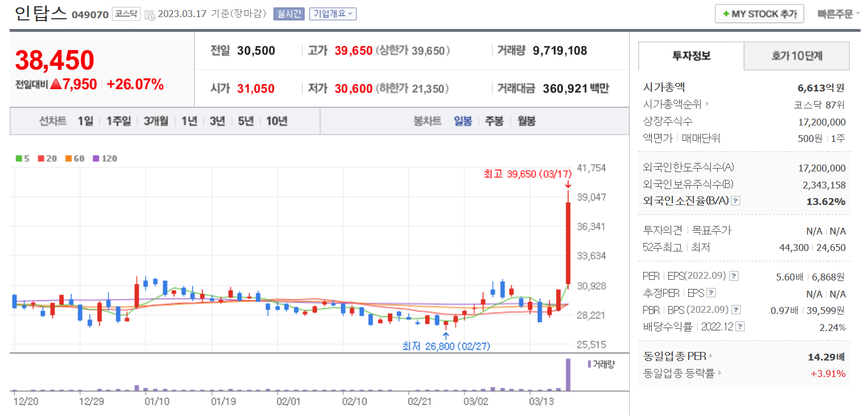Click the clock icon beside the date
This screenshot has height=415, width=868.
pyautogui.click(x=150, y=15)
